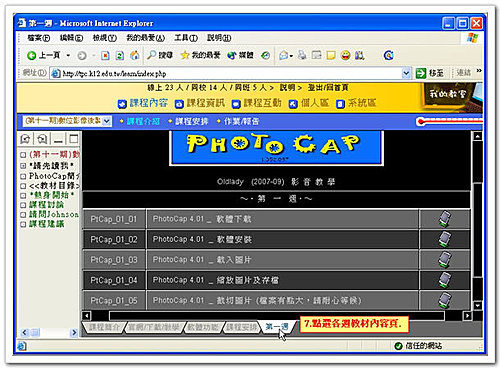Open the 課程討論 tree item

click(46, 205)
